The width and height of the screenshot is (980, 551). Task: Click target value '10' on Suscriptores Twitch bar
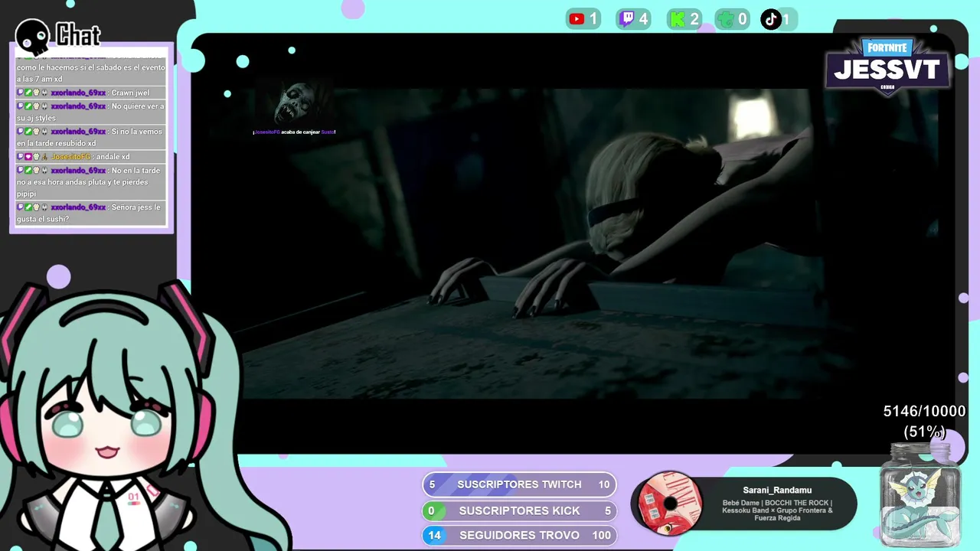604,484
